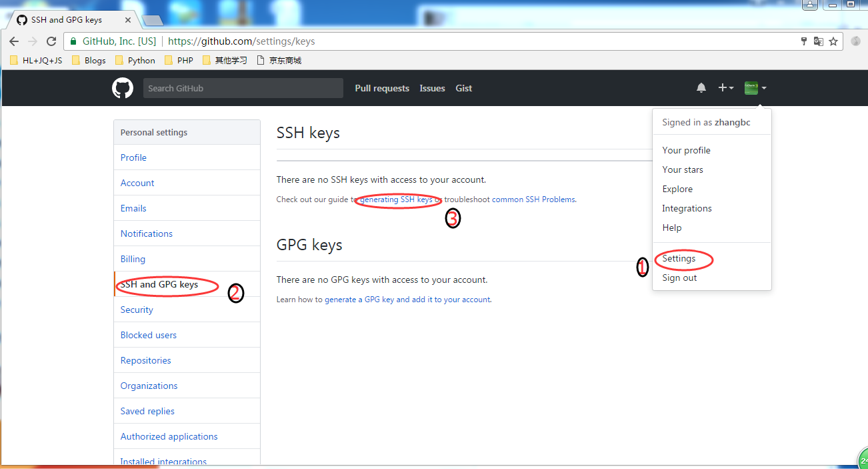Open Emails settings in sidebar

click(187, 208)
